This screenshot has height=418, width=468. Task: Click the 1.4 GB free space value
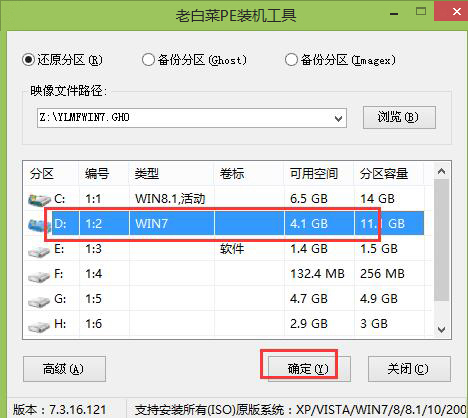[x=309, y=249]
